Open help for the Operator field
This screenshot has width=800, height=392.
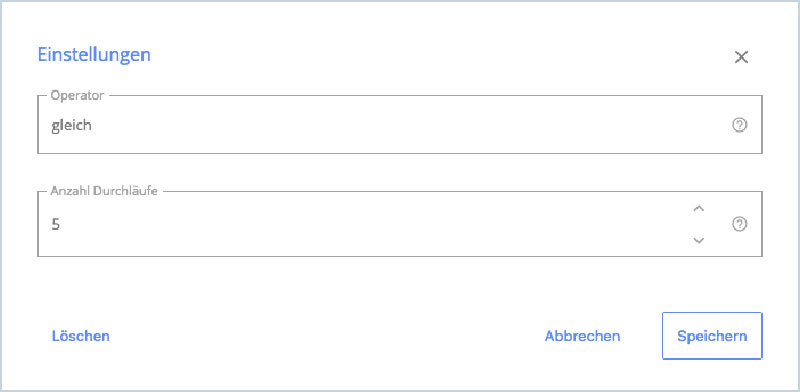739,125
